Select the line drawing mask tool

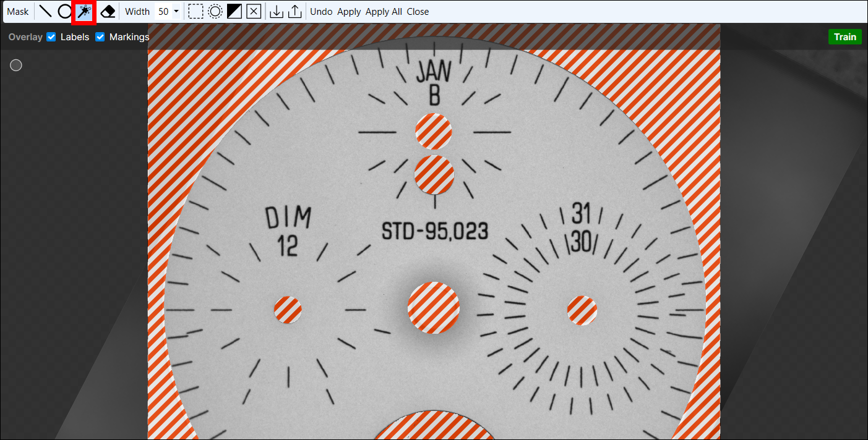click(x=45, y=12)
